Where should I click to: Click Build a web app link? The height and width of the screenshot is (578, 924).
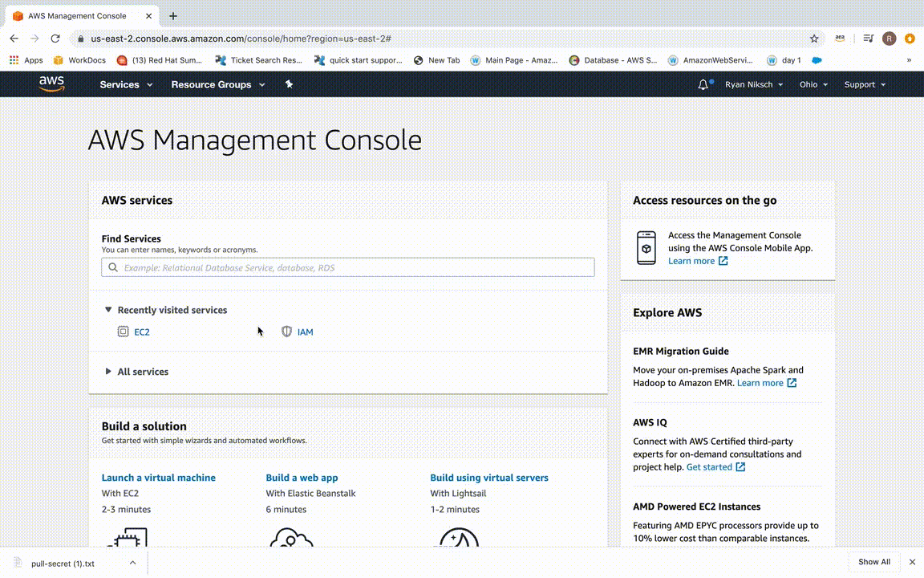click(302, 477)
